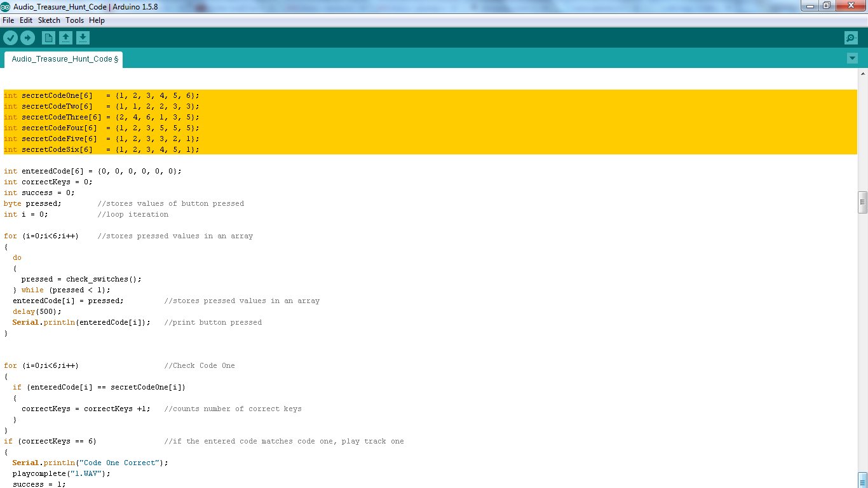Click the secretCodeTwo[6] declaration line
Image resolution: width=868 pixels, height=488 pixels.
pyautogui.click(x=102, y=106)
